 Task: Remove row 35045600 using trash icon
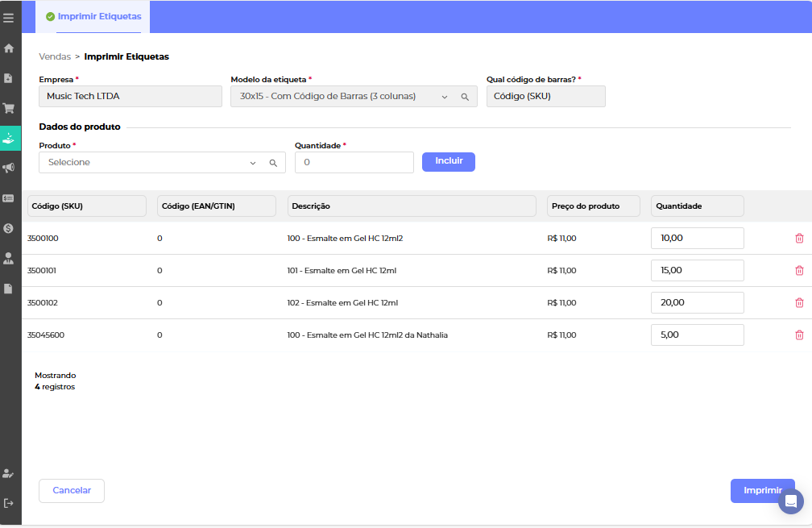pyautogui.click(x=799, y=335)
